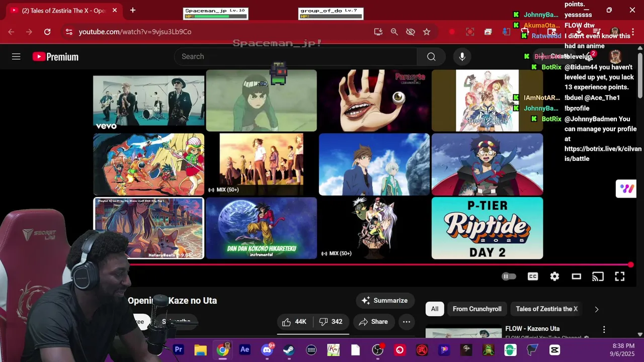Open CapCut from taskbar
Screen dimensions: 644x362
pos(554,349)
